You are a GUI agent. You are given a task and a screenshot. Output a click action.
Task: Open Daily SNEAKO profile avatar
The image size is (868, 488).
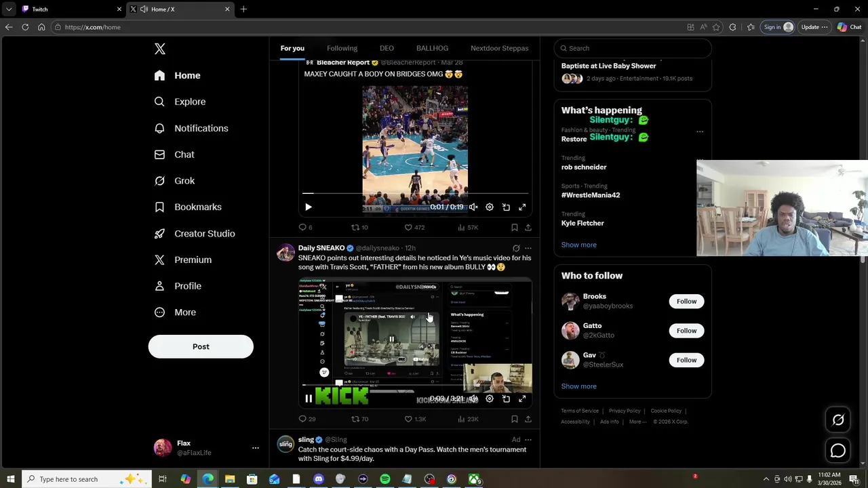[285, 253]
